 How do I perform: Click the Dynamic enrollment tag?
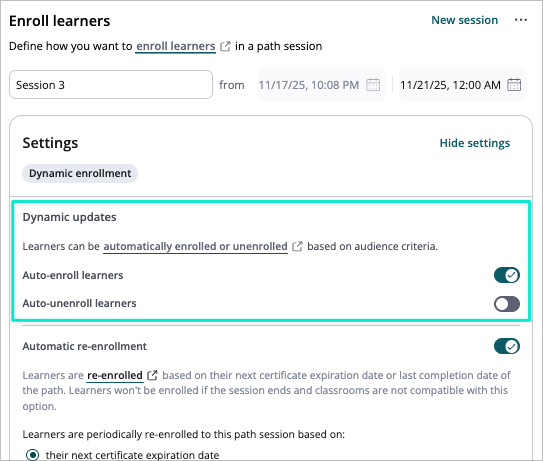pyautogui.click(x=80, y=173)
